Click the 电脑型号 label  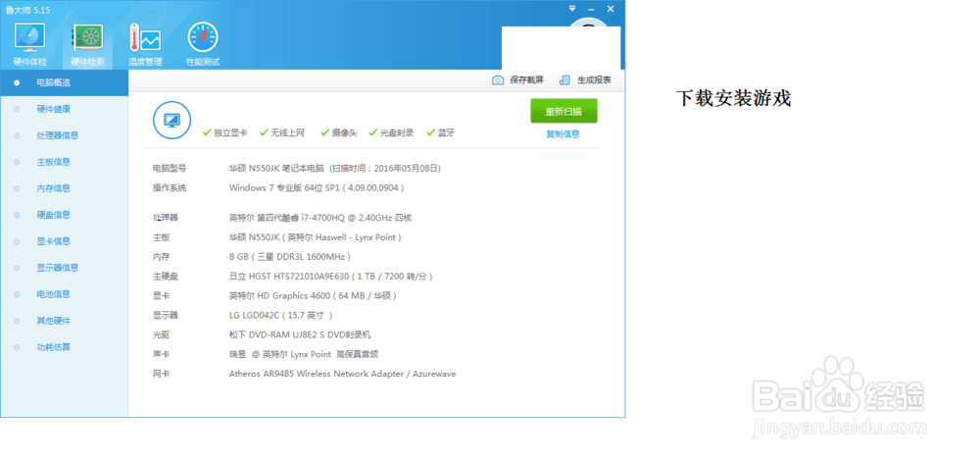pyautogui.click(x=170, y=169)
